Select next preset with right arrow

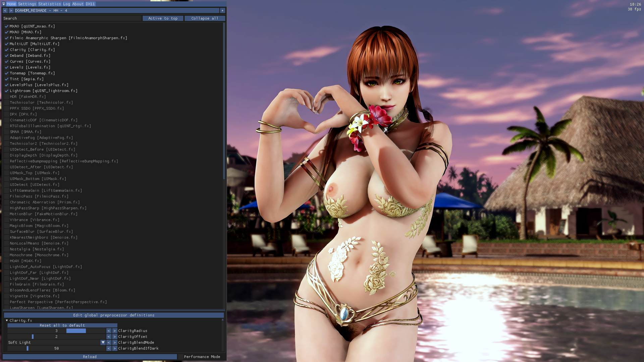11,11
